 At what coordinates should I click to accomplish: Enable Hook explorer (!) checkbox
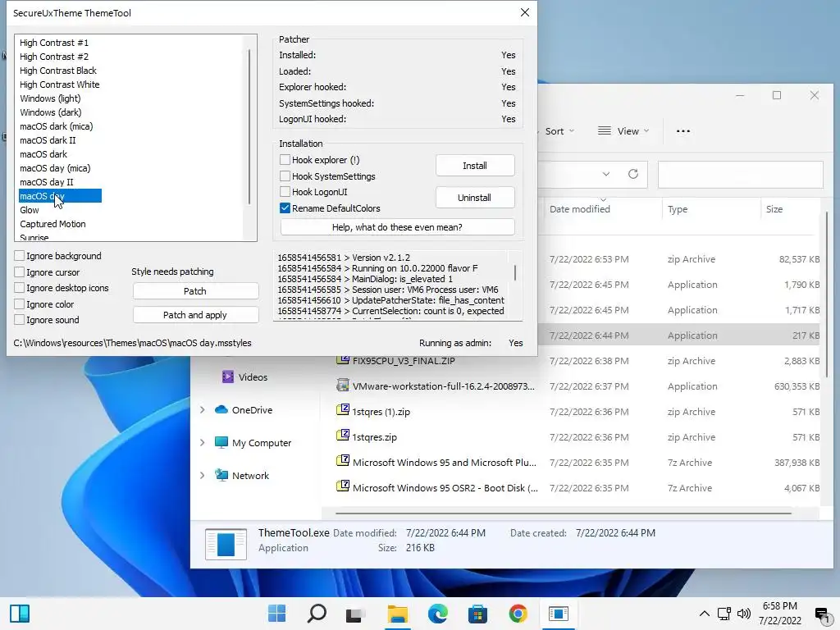click(x=285, y=160)
